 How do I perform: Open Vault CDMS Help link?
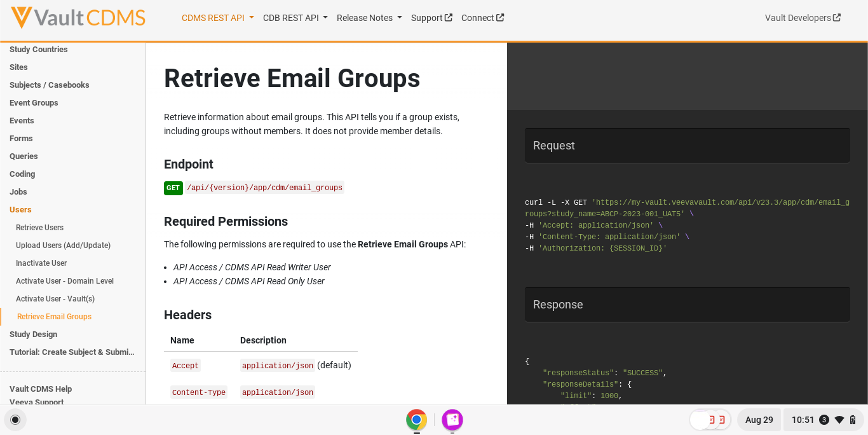[x=41, y=389]
